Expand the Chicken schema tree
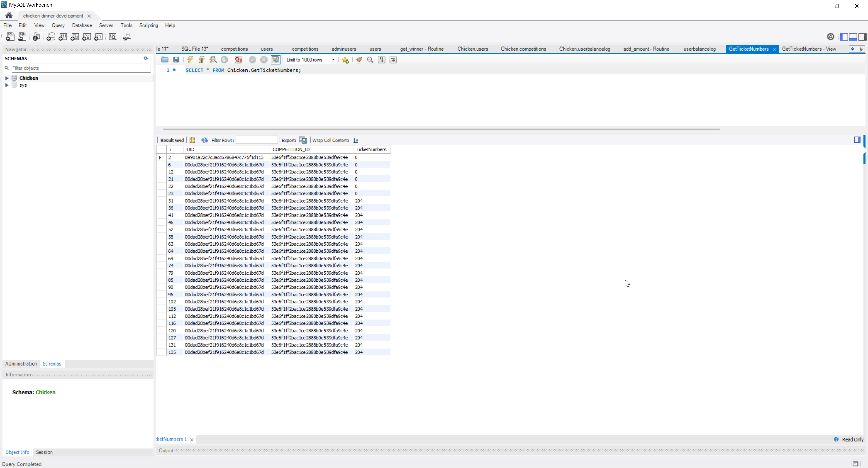The height and width of the screenshot is (468, 868). tap(7, 78)
